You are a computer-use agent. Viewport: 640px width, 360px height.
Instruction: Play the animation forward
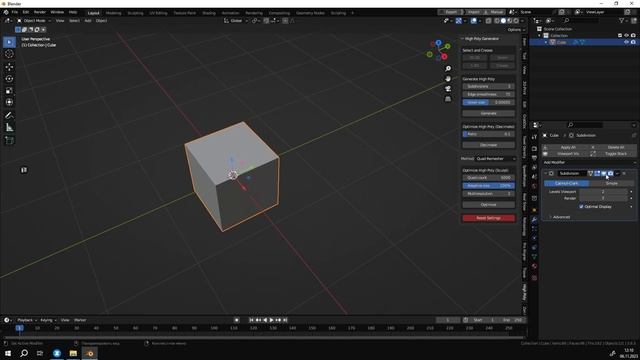point(271,320)
